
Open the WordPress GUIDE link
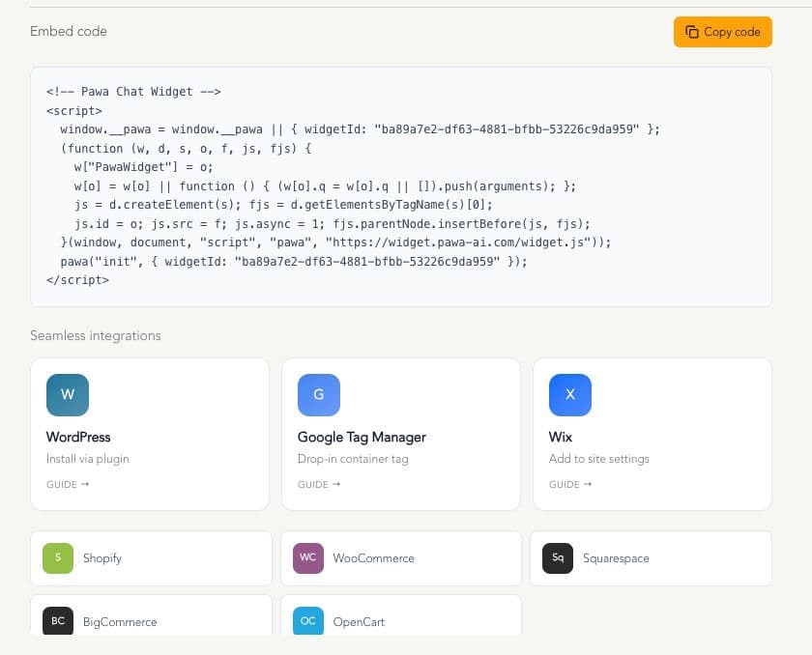[68, 484]
